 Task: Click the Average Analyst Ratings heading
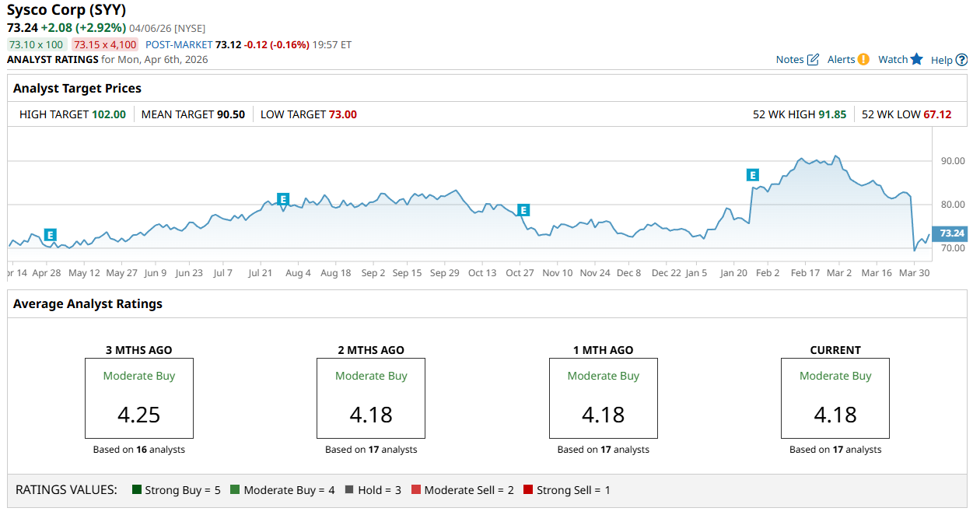[88, 304]
